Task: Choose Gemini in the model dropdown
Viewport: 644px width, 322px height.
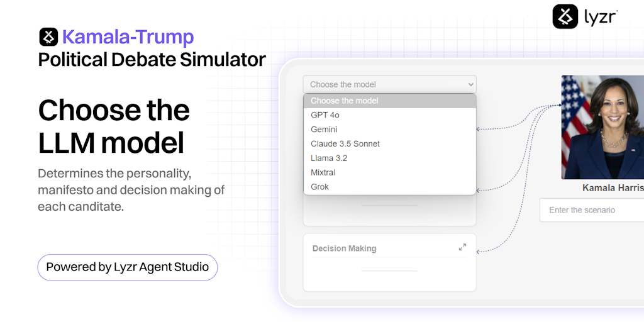Action: point(389,130)
